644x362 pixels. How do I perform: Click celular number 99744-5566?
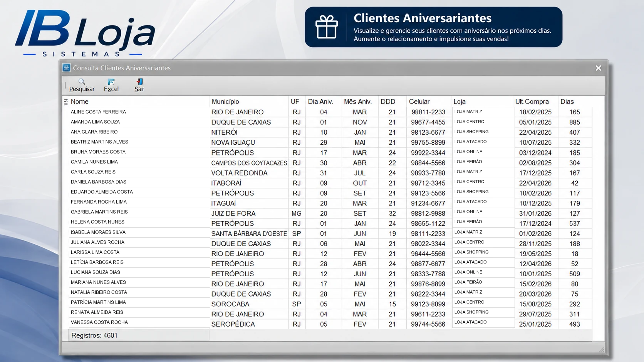428,324
